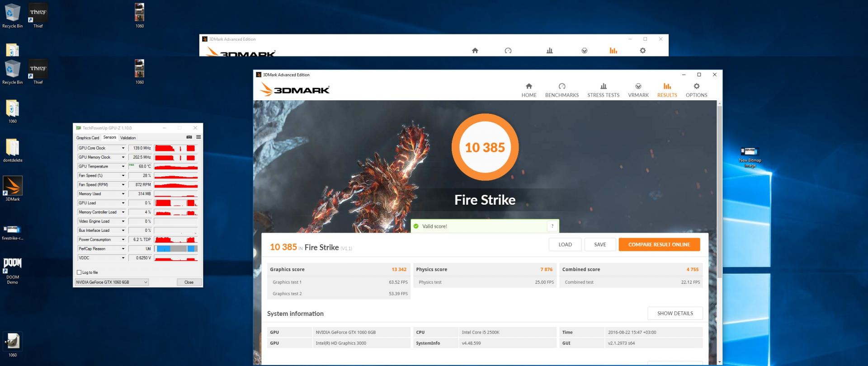Open Stress Tests in the front 3DMark window
This screenshot has width=868, height=366.
tap(603, 90)
